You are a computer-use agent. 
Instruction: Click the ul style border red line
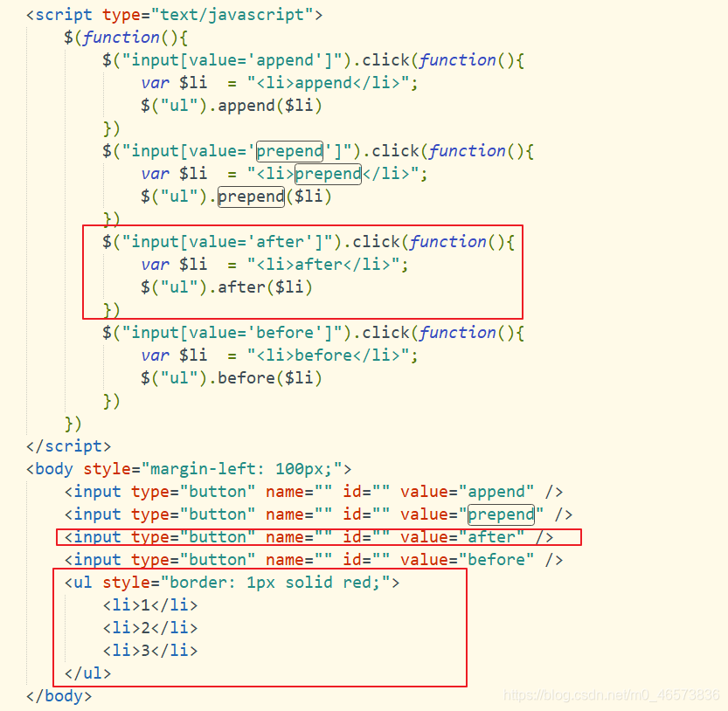[x=232, y=583]
